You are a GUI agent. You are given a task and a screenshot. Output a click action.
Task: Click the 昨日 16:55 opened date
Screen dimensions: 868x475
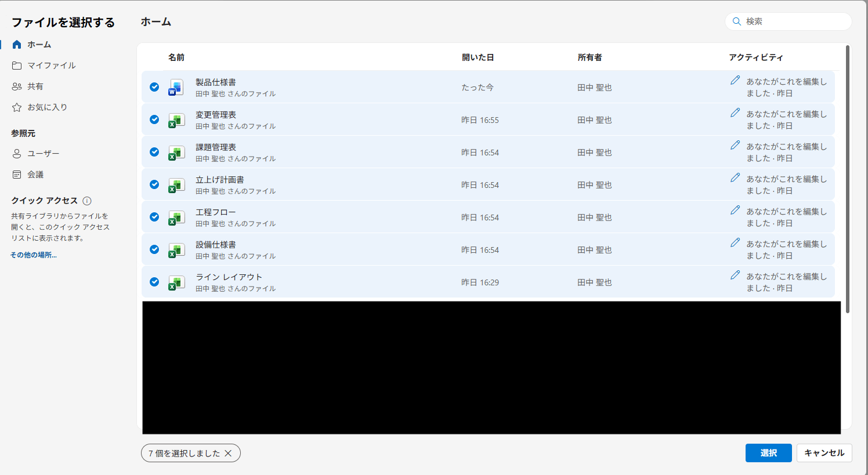[x=480, y=120]
